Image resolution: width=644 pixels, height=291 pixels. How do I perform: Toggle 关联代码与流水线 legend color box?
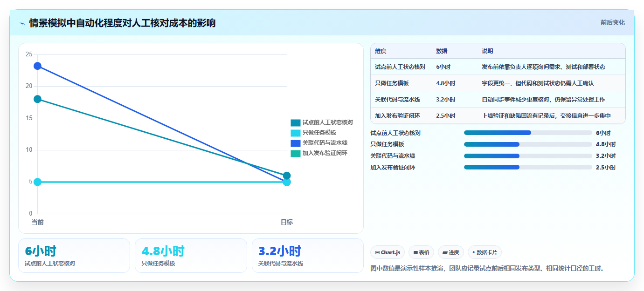pos(296,143)
